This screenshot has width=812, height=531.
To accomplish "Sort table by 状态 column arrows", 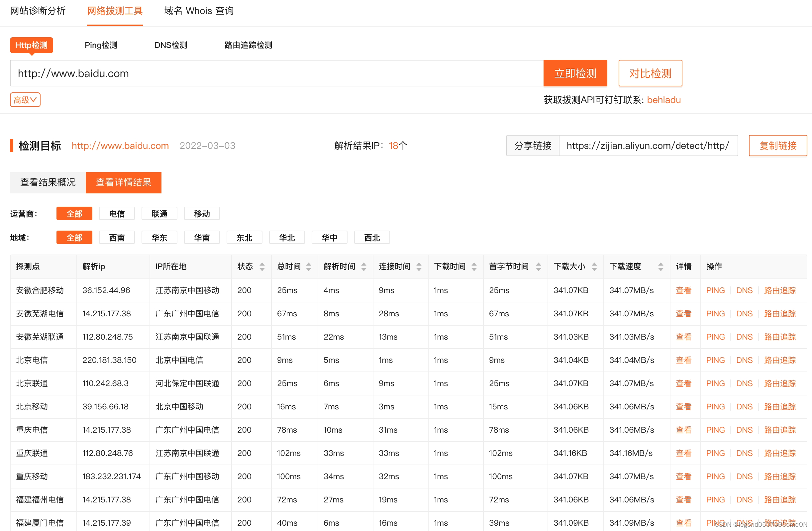I will point(262,266).
